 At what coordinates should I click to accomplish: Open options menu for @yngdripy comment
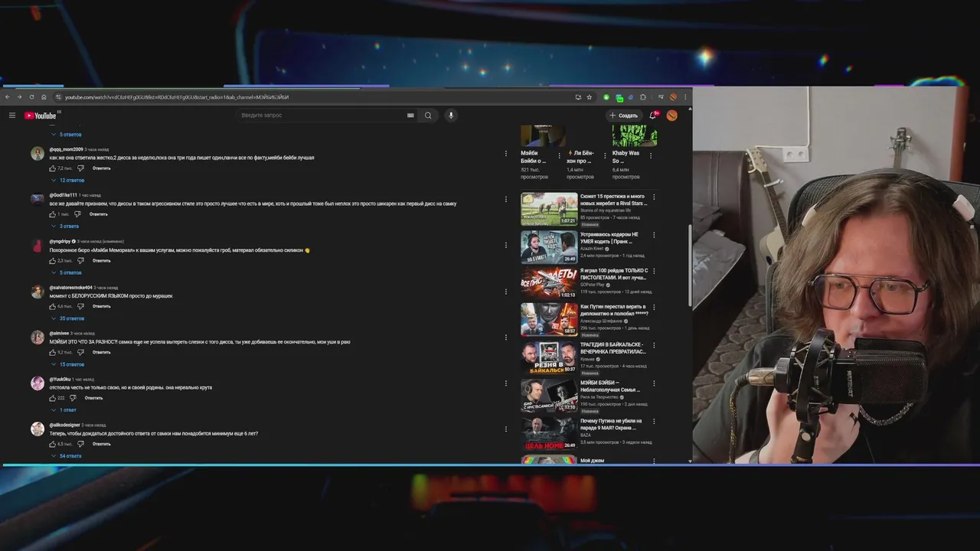pyautogui.click(x=505, y=246)
